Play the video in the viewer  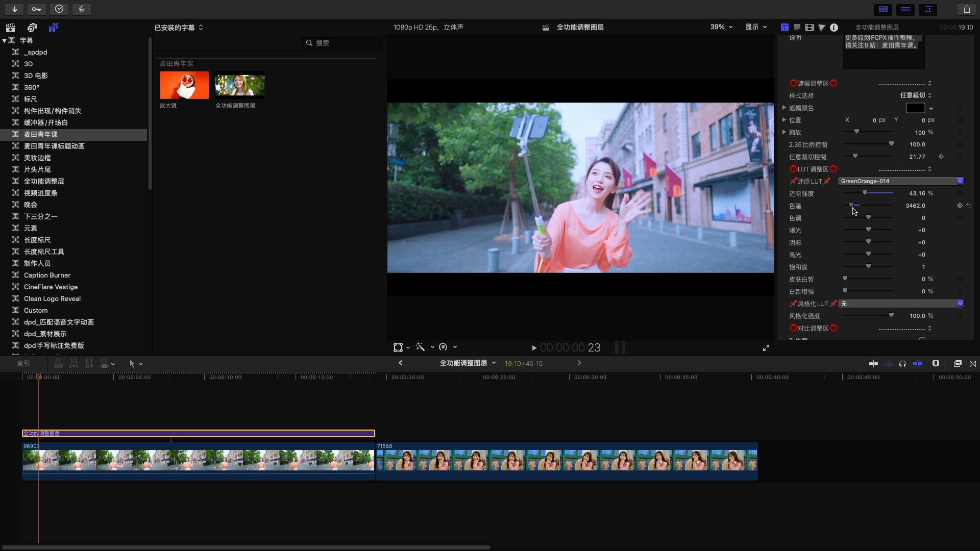click(x=534, y=348)
